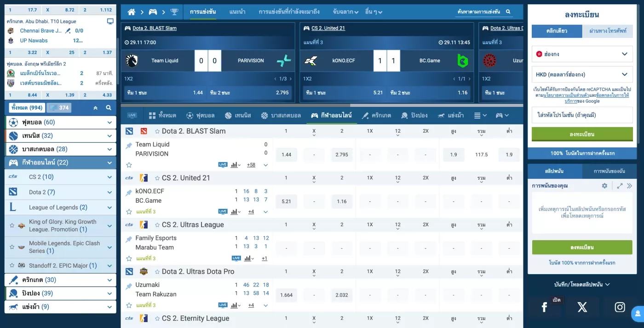Image resolution: width=644 pixels, height=328 pixels.
Task: Switch to the แนะนำ tab
Action: [236, 12]
